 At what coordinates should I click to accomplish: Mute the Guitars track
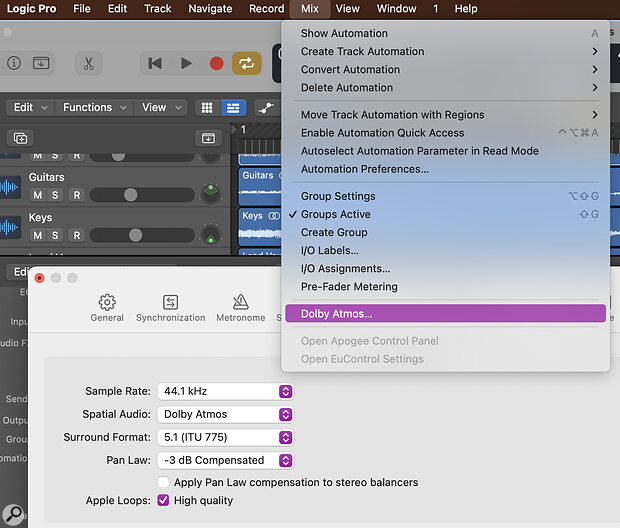(38, 195)
